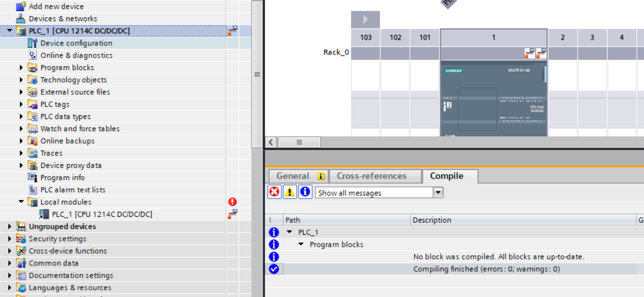Select PLC_1 module under Local modules
Viewport: 644px width, 297px height.
pyautogui.click(x=102, y=214)
